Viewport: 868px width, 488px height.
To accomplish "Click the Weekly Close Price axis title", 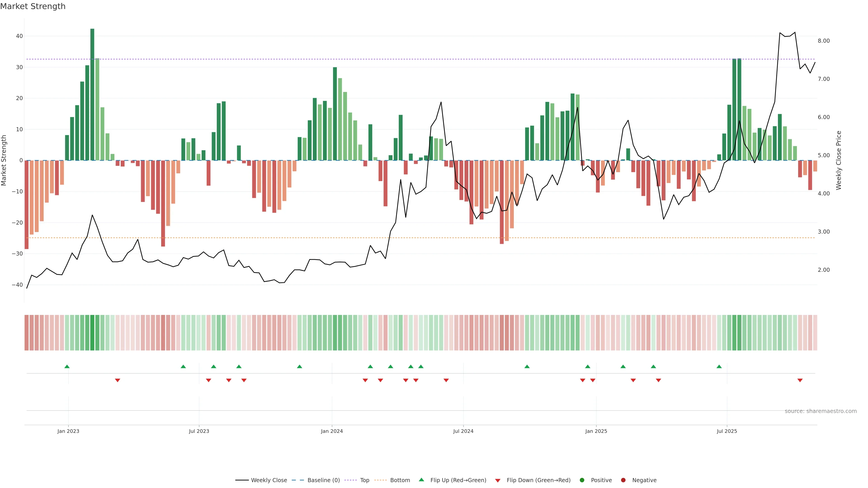I will pos(839,160).
